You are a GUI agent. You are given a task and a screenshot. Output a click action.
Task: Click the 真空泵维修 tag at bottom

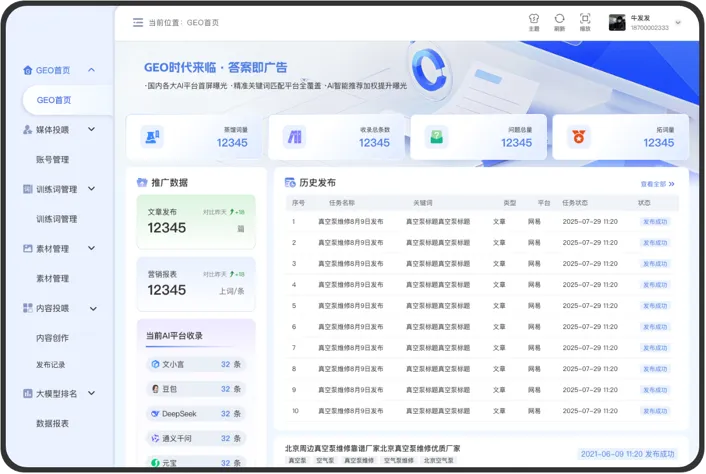(359, 460)
